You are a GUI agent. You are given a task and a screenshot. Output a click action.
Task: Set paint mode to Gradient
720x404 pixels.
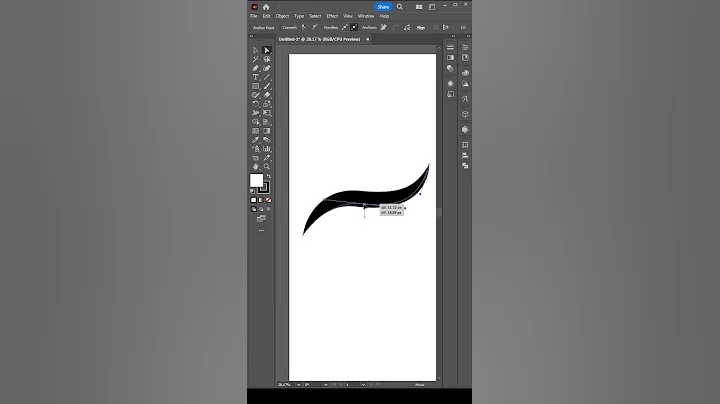tap(261, 200)
